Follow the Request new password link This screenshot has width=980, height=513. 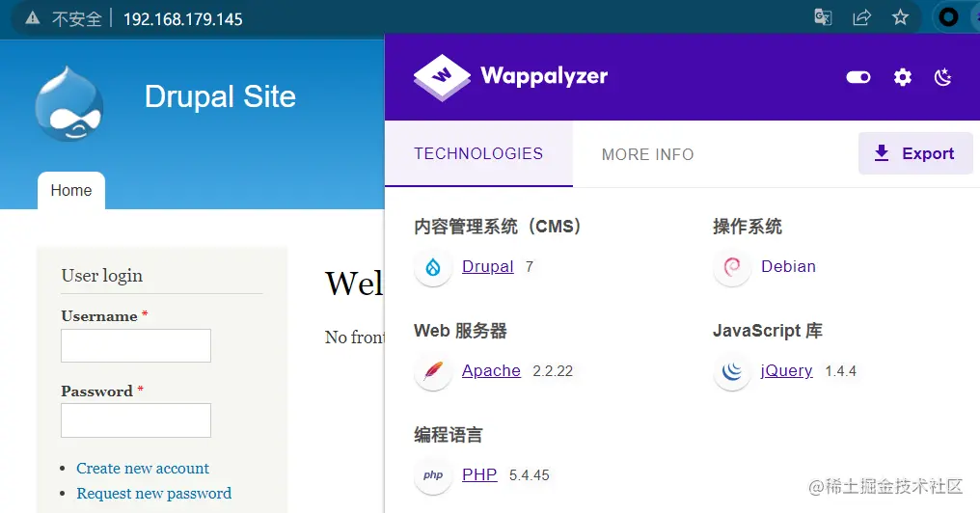tap(153, 493)
